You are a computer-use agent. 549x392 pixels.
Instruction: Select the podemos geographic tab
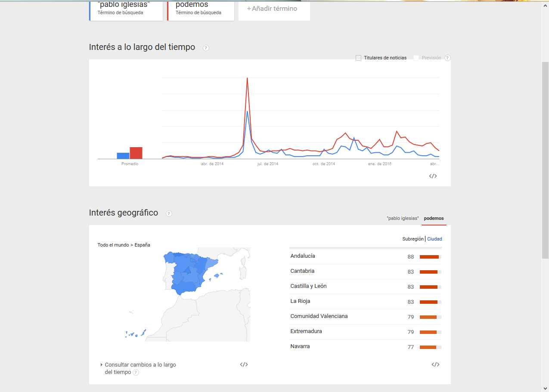434,219
